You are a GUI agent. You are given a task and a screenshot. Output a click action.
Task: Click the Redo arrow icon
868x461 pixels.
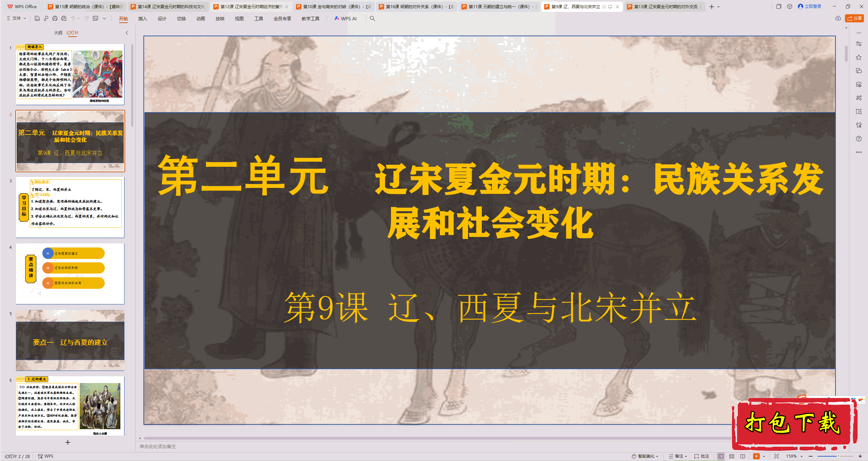tap(87, 18)
